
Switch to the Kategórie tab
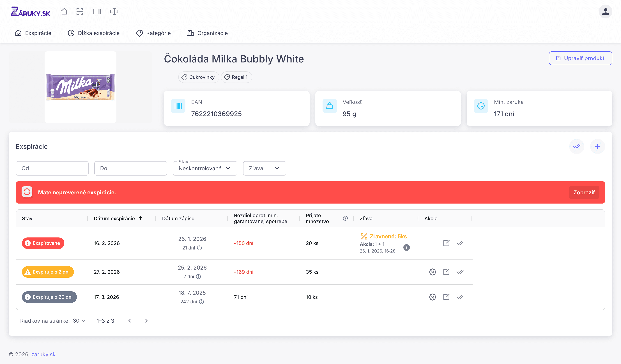coord(153,33)
